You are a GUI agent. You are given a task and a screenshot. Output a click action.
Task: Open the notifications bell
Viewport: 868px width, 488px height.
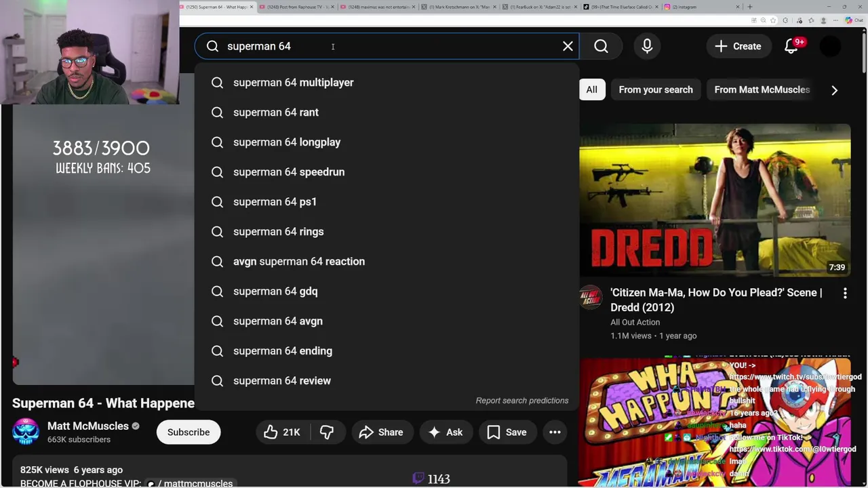791,46
